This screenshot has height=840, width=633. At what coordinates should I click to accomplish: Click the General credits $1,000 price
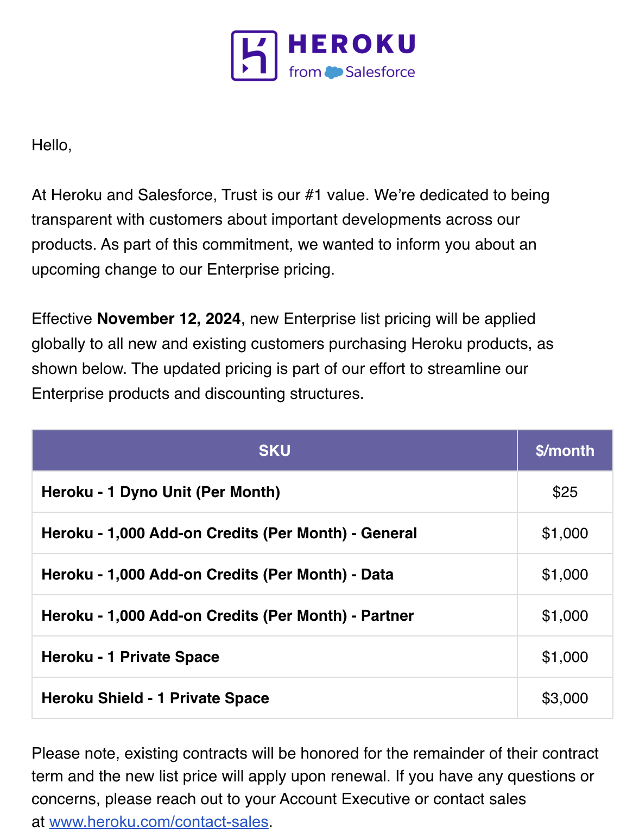pyautogui.click(x=565, y=533)
